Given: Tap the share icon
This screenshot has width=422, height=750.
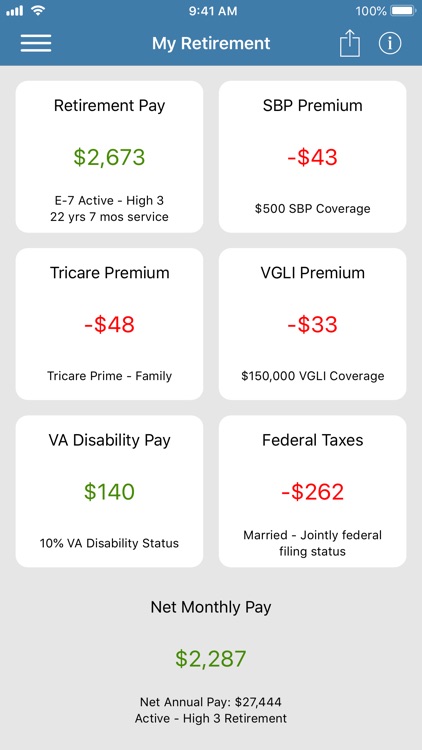Looking at the screenshot, I should 350,44.
